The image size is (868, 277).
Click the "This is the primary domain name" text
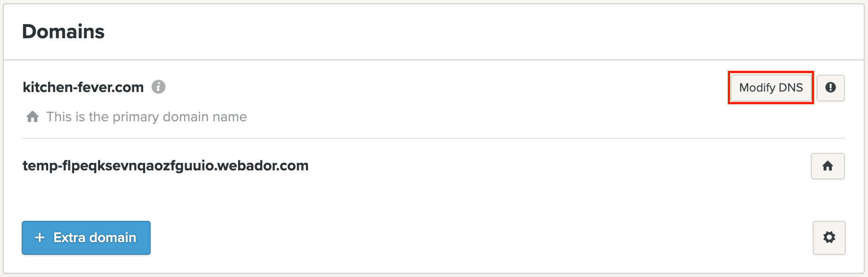146,117
